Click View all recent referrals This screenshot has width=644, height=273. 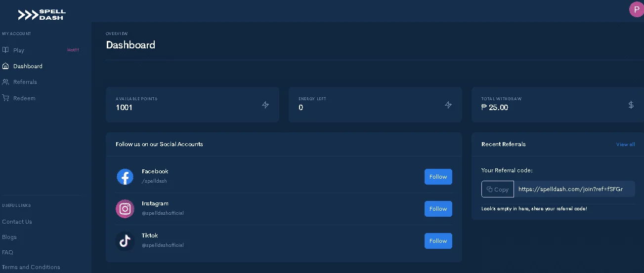pos(625,145)
